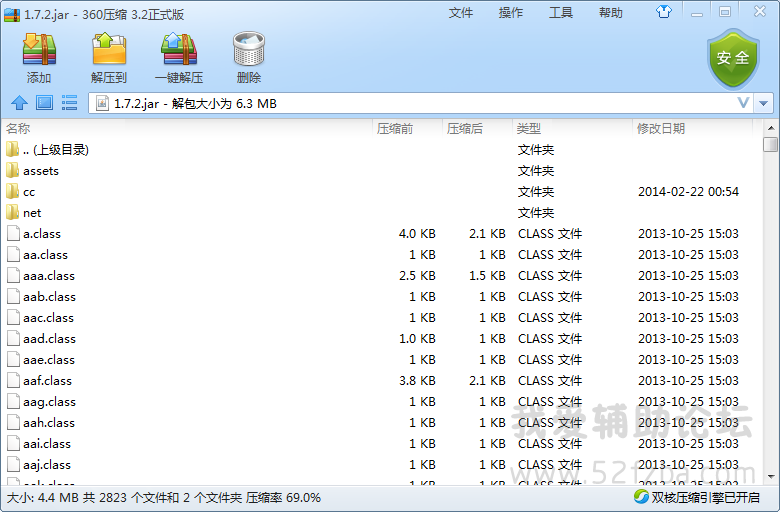Select the assets folder icon

(x=13, y=170)
